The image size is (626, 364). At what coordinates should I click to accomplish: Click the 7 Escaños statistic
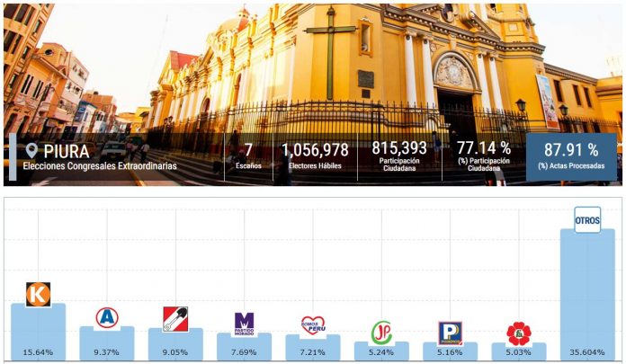pos(248,155)
